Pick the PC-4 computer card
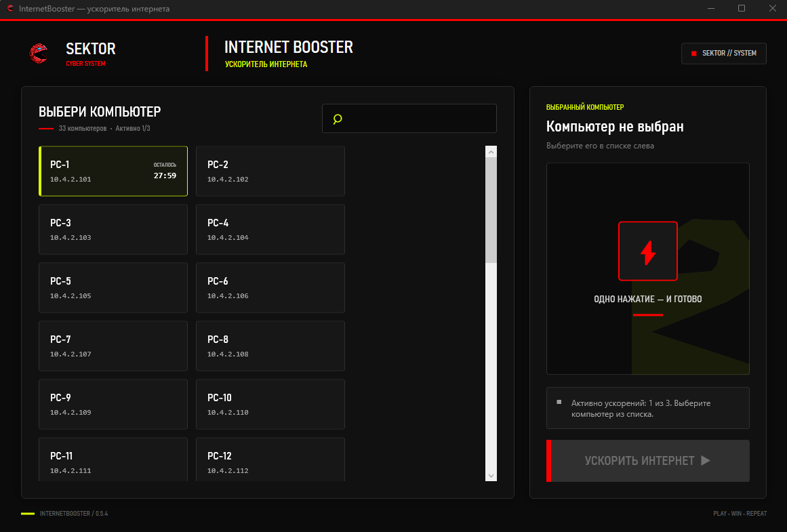The width and height of the screenshot is (787, 532). click(x=270, y=229)
